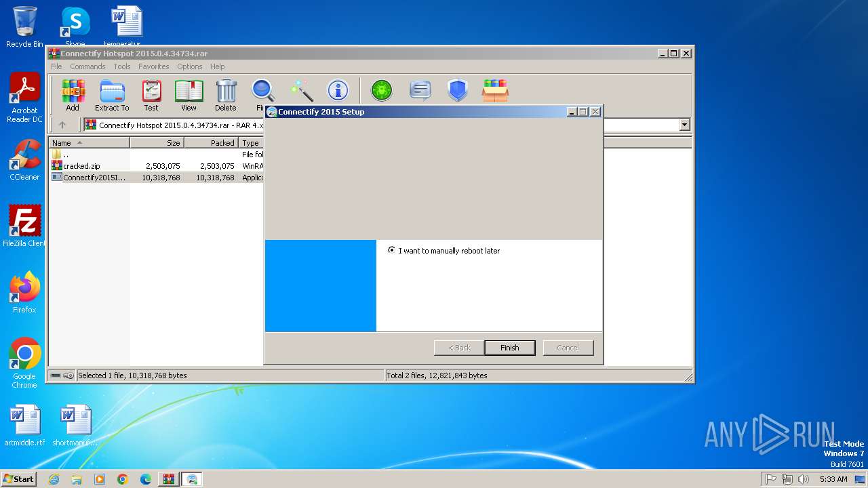Click the WinRAR taskbar button
The image size is (868, 488).
[x=168, y=479]
